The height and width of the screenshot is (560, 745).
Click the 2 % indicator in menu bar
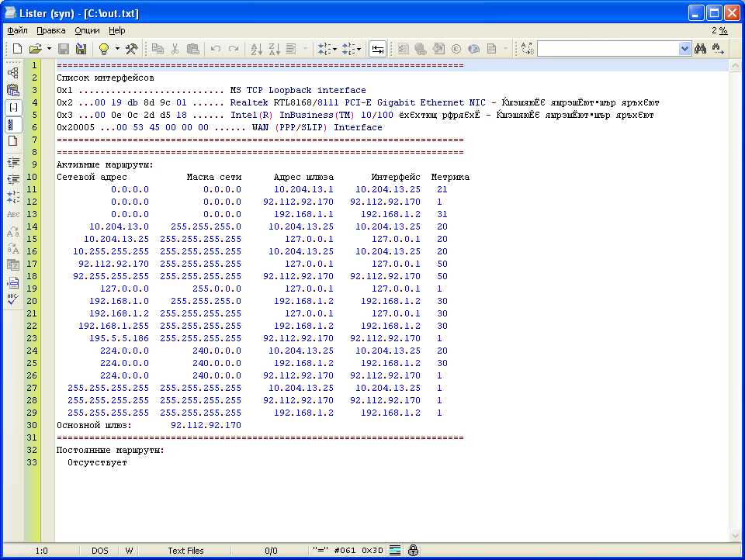pos(719,30)
